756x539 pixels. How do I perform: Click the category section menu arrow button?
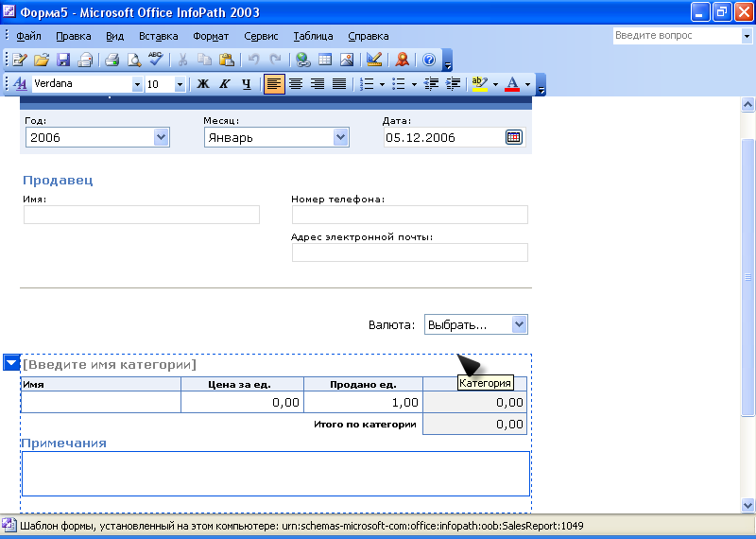[x=11, y=362]
